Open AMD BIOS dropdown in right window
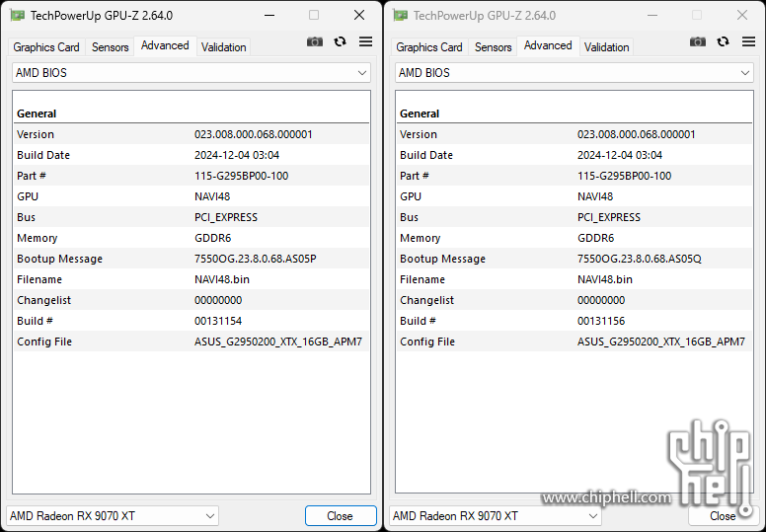Screen dimensions: 766x532 [574, 73]
